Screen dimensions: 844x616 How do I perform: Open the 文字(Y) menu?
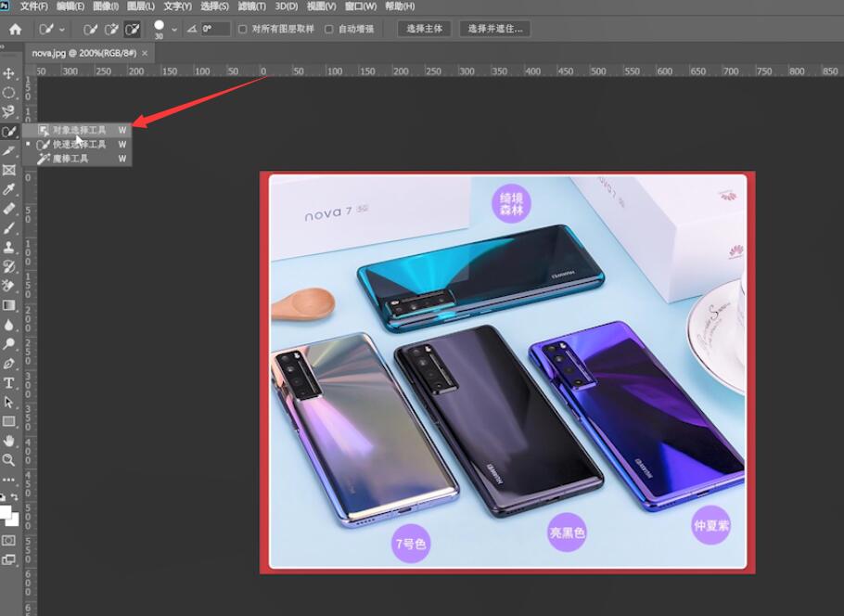point(178,6)
